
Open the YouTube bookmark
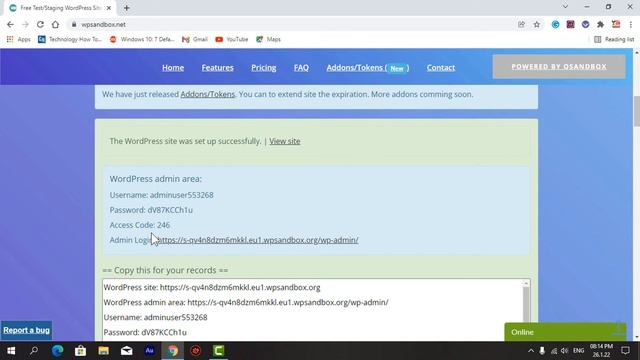click(x=232, y=39)
